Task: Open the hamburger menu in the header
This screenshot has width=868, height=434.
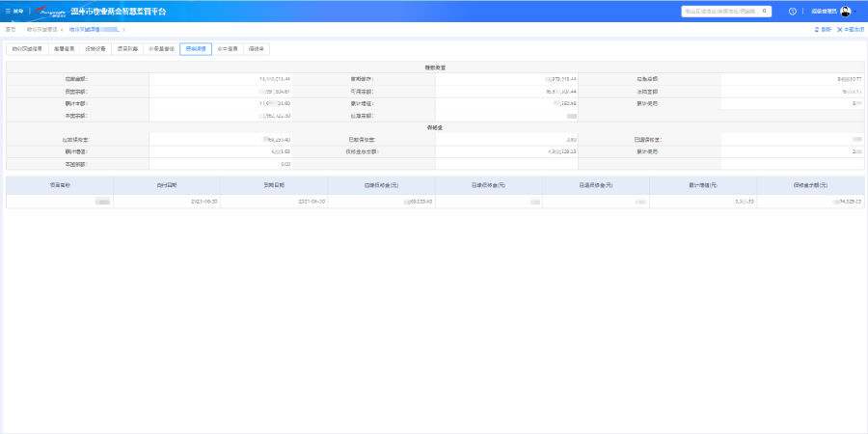Action: point(9,12)
